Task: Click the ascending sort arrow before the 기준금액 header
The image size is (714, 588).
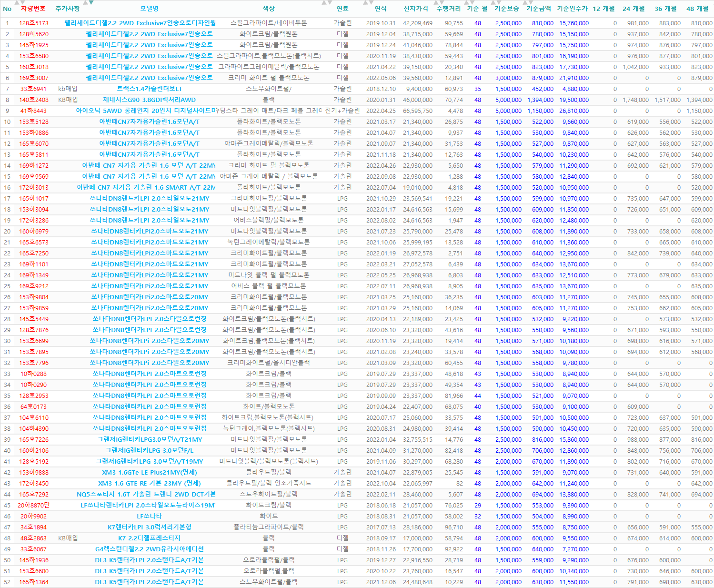Action: coord(525,3)
